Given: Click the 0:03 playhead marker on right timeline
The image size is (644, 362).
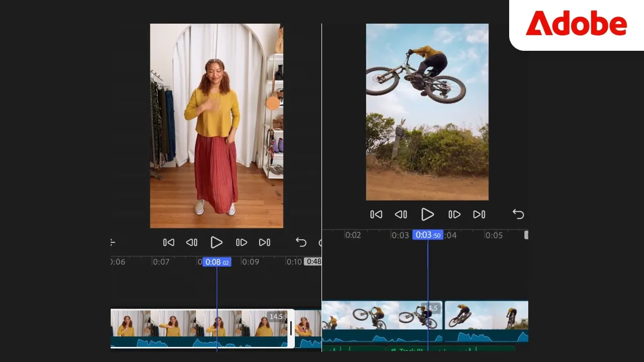Looking at the screenshot, I should 428,235.
